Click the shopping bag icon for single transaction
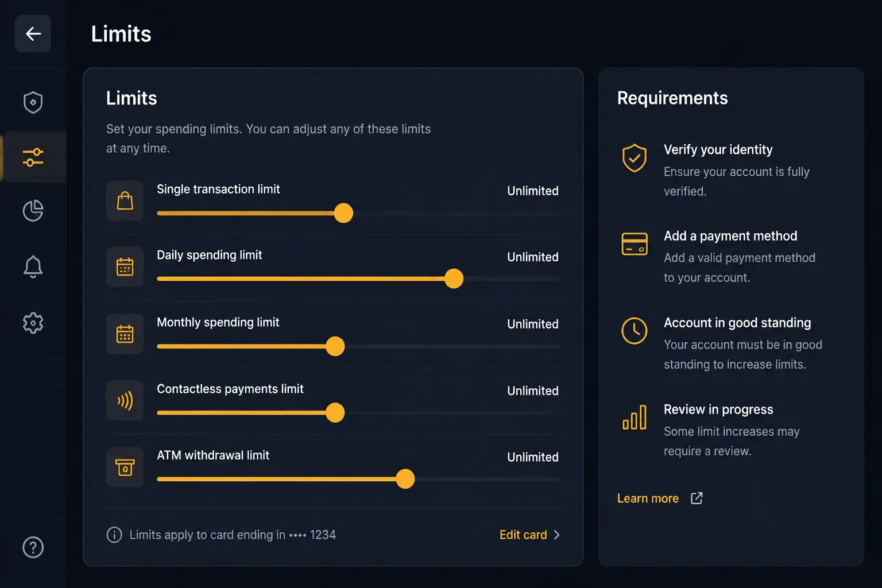The image size is (882, 588). coord(125,200)
